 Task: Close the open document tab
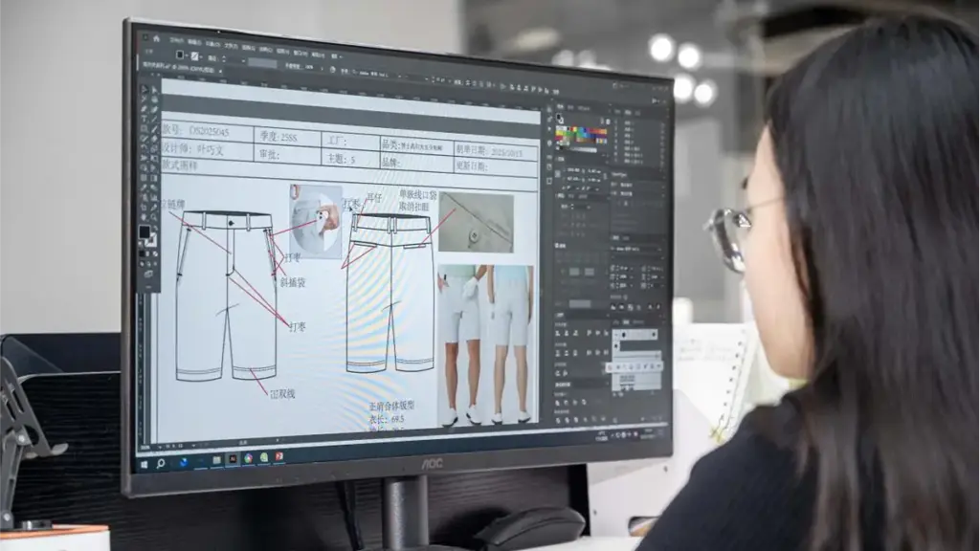pos(220,71)
